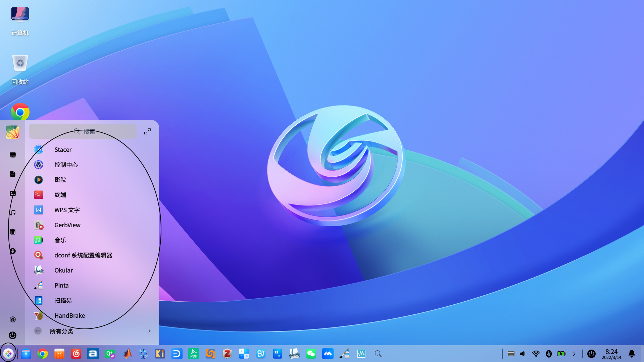Launch Okular from the start menu
Image resolution: width=644 pixels, height=362 pixels.
point(92,270)
